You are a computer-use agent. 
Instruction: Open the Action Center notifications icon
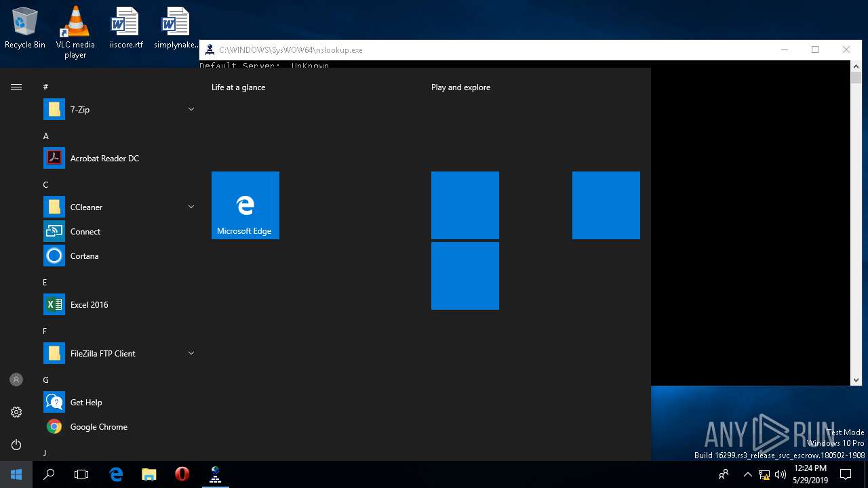point(846,474)
